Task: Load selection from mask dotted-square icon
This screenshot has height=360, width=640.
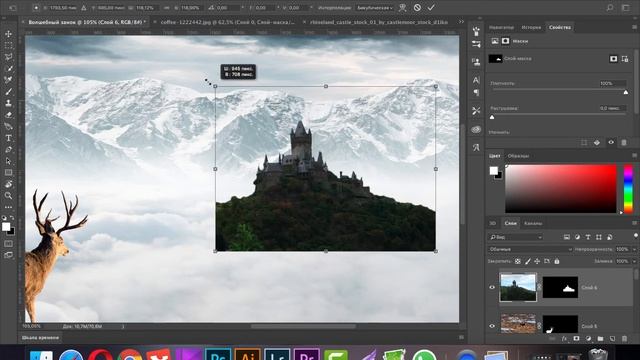Action: [x=584, y=142]
